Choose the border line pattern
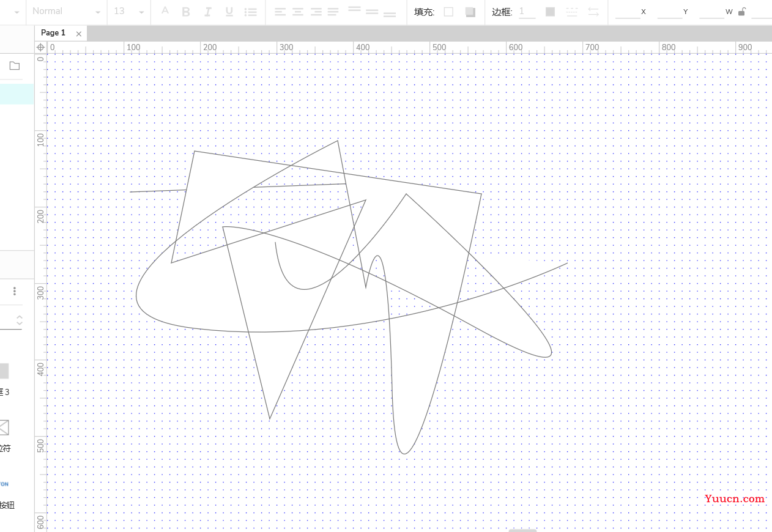 pyautogui.click(x=572, y=12)
